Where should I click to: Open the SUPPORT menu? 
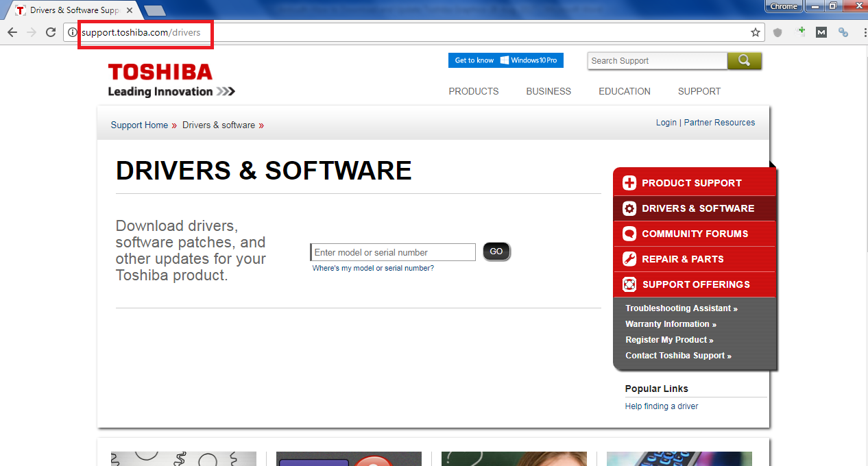(699, 91)
